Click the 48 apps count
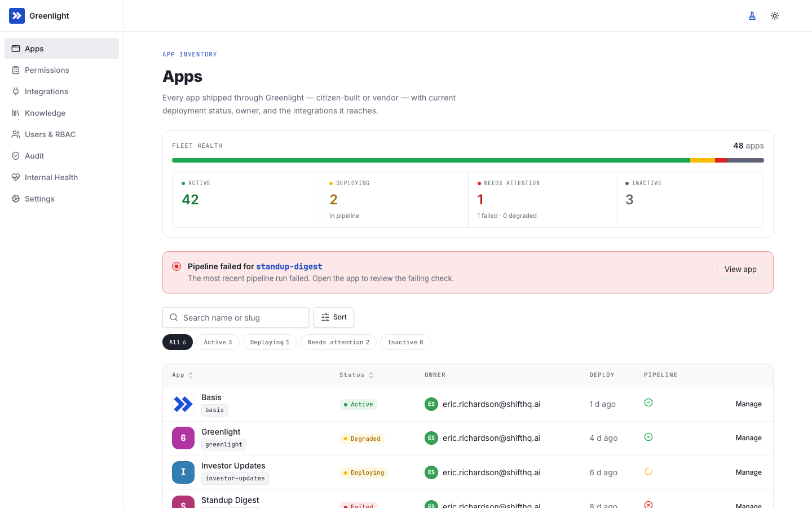This screenshot has width=812, height=508. coord(748,146)
